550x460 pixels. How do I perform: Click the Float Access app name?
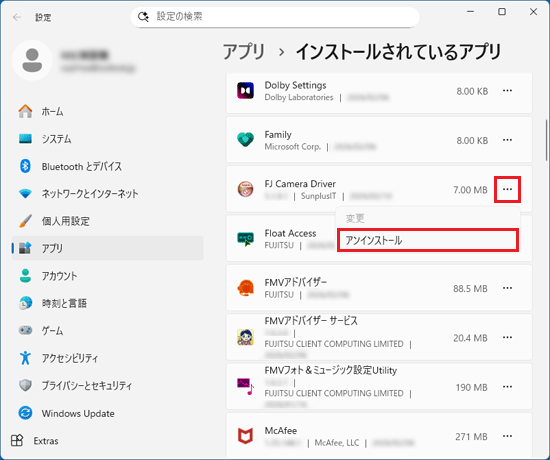pyautogui.click(x=290, y=233)
